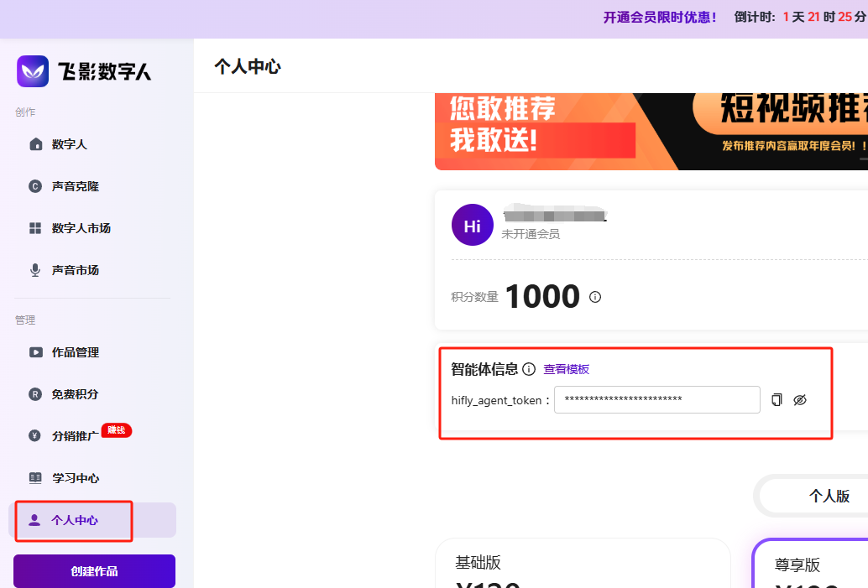Viewport: 868px width, 588px height.
Task: Click the 个人中心 page heading
Action: click(248, 66)
